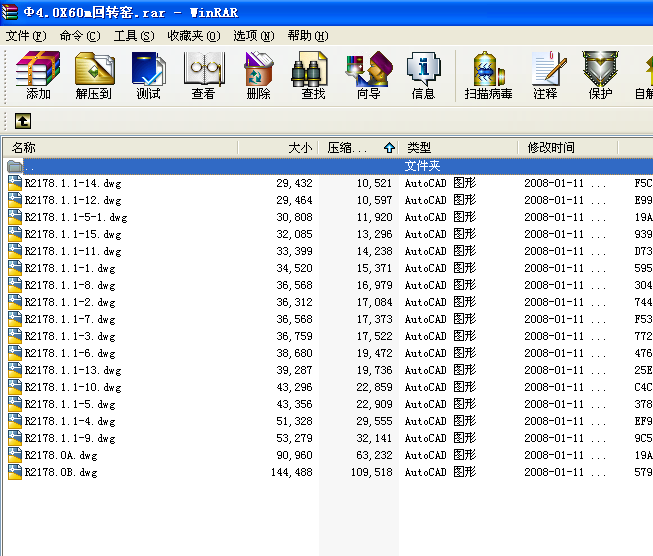Image resolution: width=653 pixels, height=556 pixels.
Task: Click file icon of R2178.1.1-10.dwg
Action: pyautogui.click(x=15, y=387)
